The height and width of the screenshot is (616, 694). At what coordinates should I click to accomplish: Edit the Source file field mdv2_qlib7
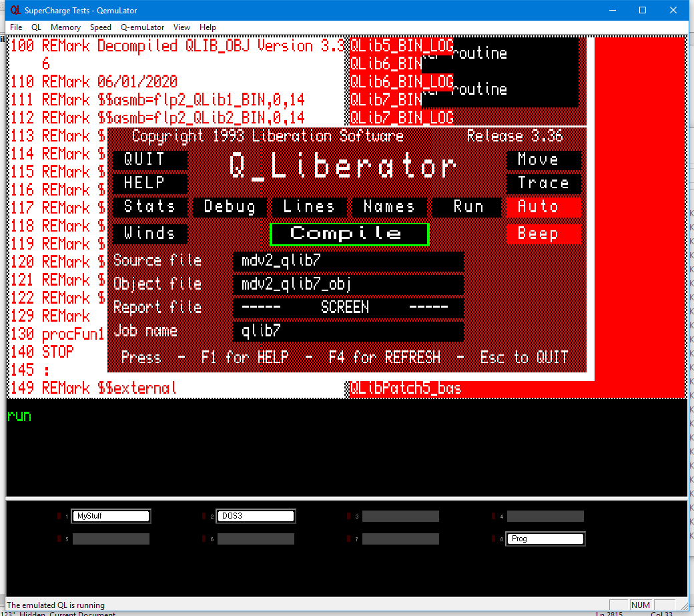pos(348,261)
